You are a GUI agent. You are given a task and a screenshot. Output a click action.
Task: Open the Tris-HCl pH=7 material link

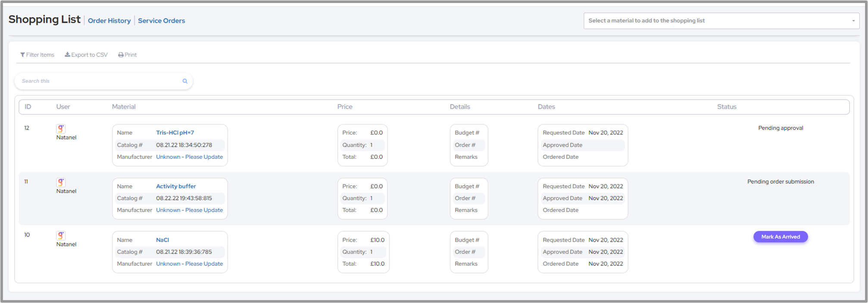click(x=175, y=133)
